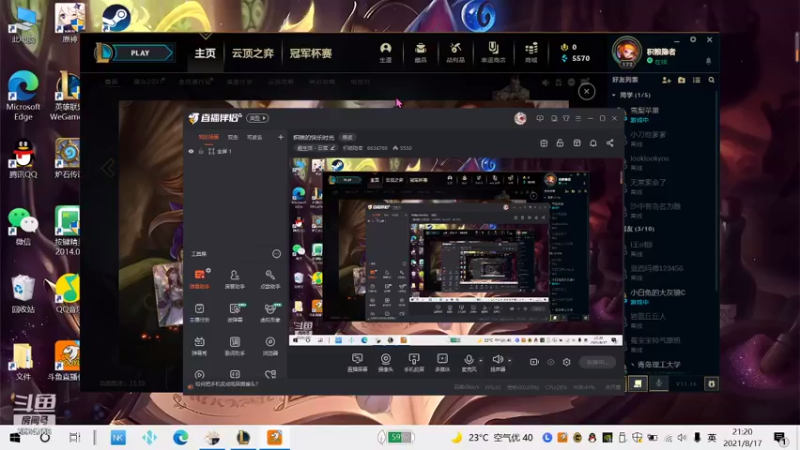Click the new folder icon in friend list

[x=682, y=80]
